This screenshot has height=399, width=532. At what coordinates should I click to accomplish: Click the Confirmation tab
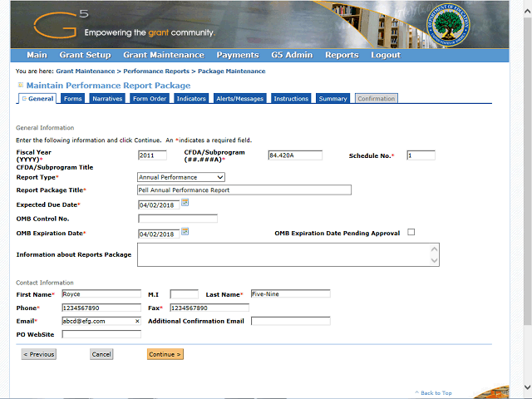click(377, 98)
